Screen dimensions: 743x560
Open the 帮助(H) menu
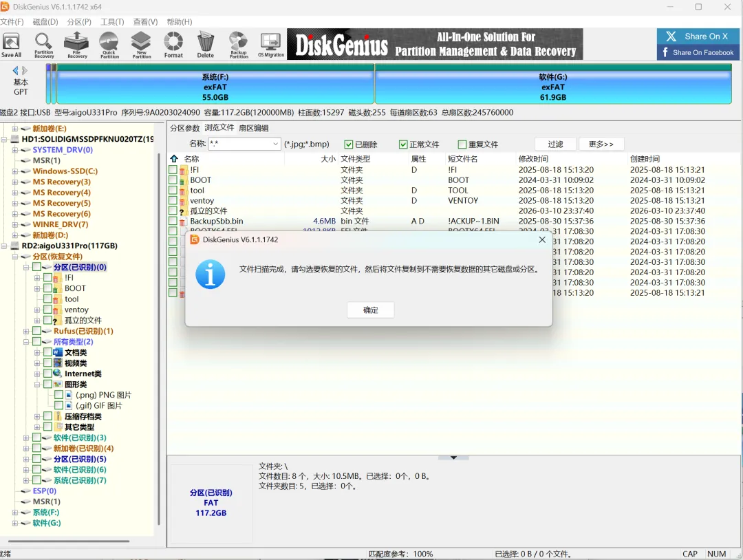[180, 22]
